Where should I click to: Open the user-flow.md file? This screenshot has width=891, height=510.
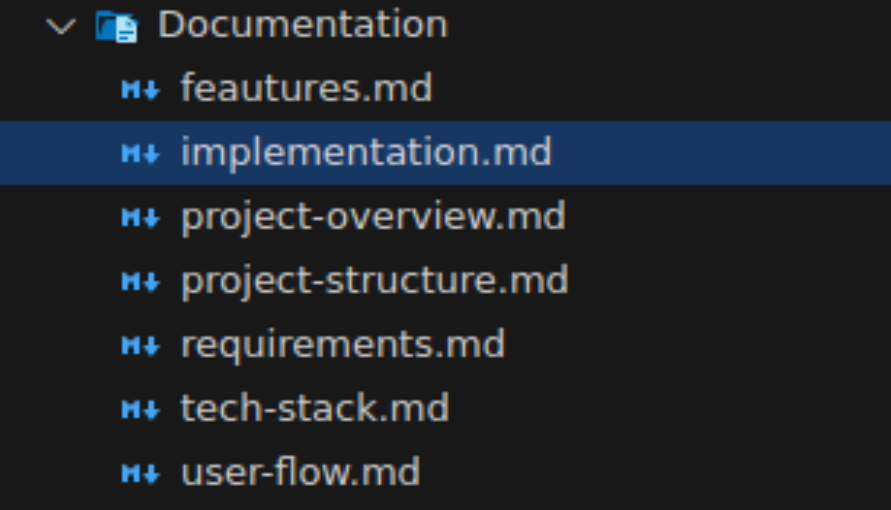[x=300, y=472]
